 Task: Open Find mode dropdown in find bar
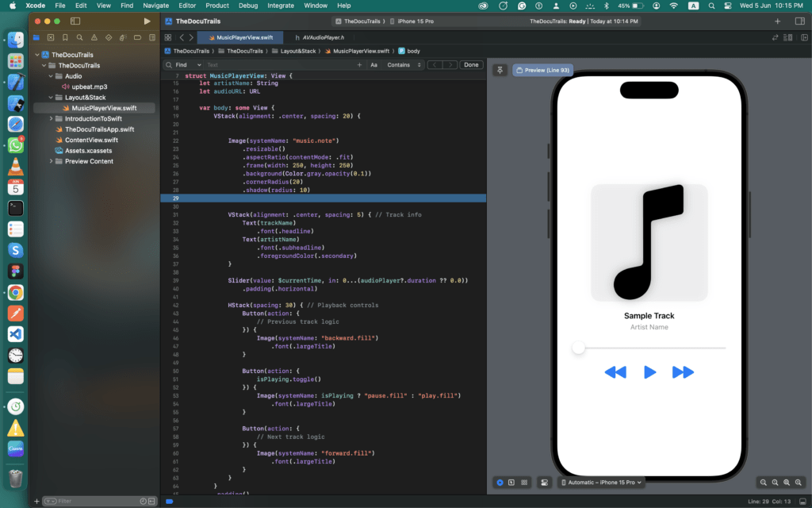(x=189, y=65)
